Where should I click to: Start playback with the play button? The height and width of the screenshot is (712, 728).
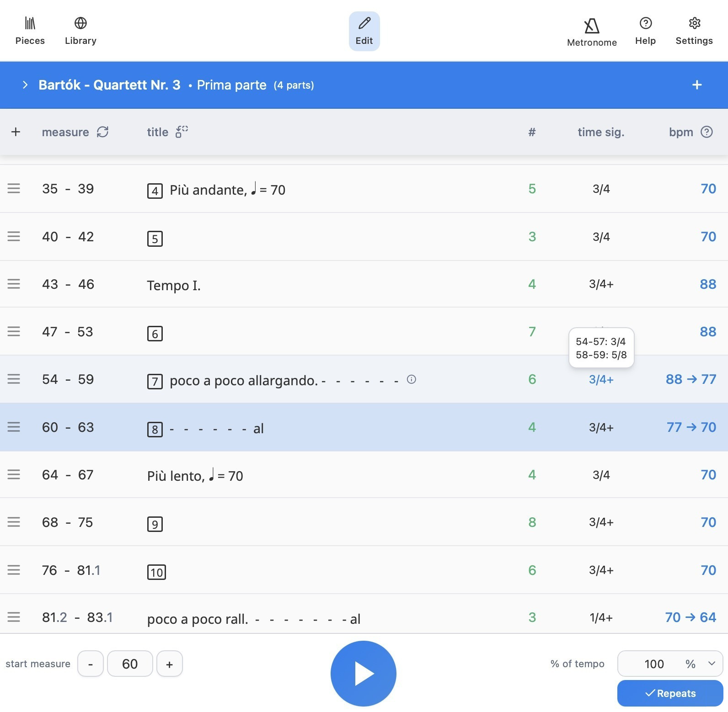click(x=364, y=674)
